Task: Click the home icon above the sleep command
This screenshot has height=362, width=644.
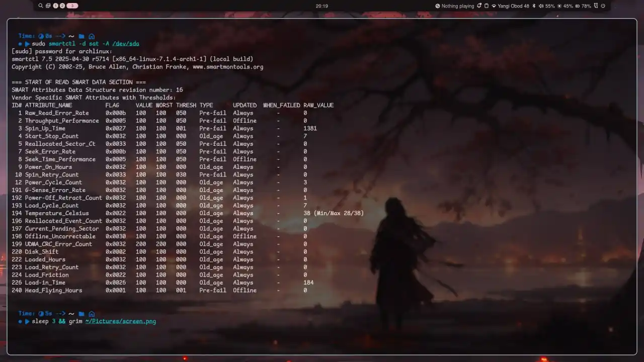Action: coord(92,314)
